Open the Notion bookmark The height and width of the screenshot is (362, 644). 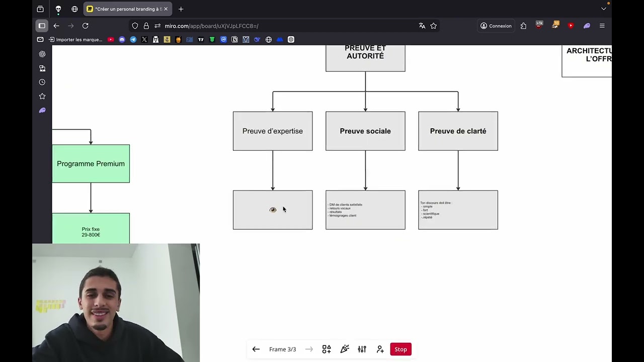[234, 40]
